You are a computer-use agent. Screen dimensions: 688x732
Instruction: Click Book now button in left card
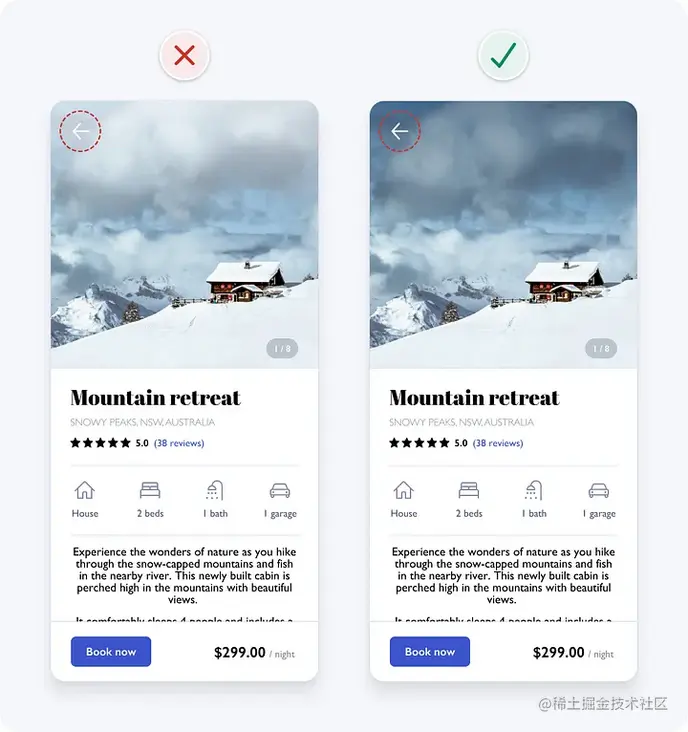111,651
